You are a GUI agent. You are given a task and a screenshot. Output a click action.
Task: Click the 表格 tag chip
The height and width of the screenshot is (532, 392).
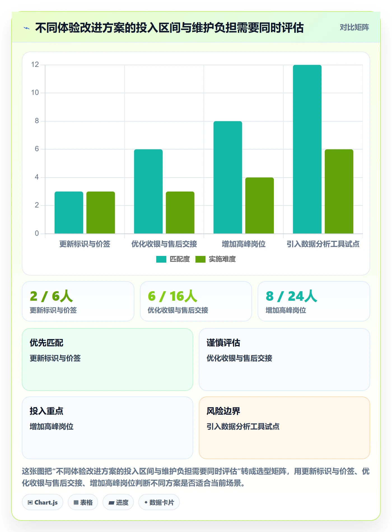83,502
